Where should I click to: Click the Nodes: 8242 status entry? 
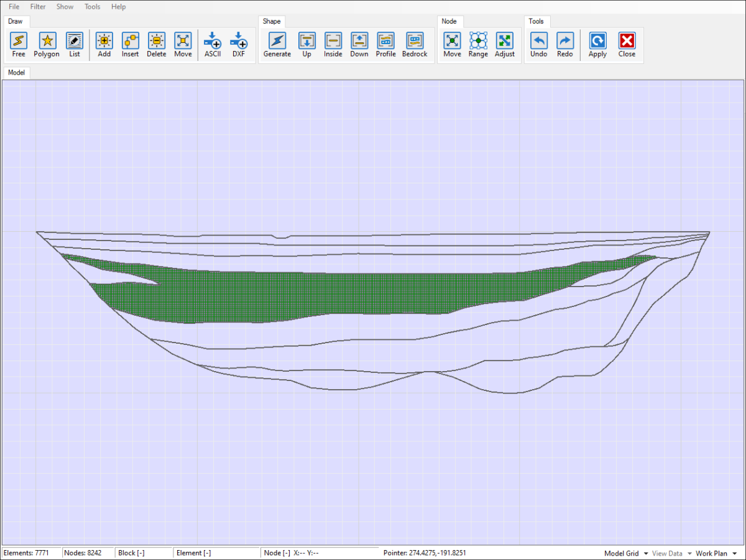coord(89,553)
